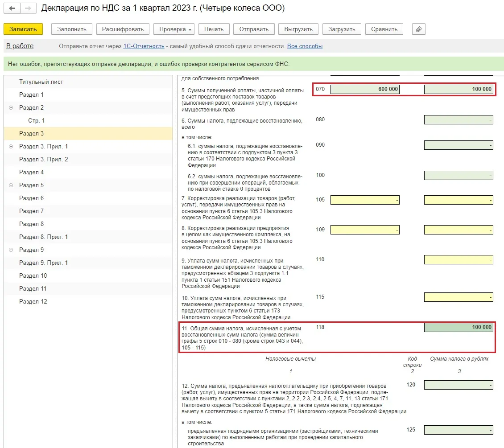
Task: Click the back navigation arrow
Action: click(x=12, y=8)
